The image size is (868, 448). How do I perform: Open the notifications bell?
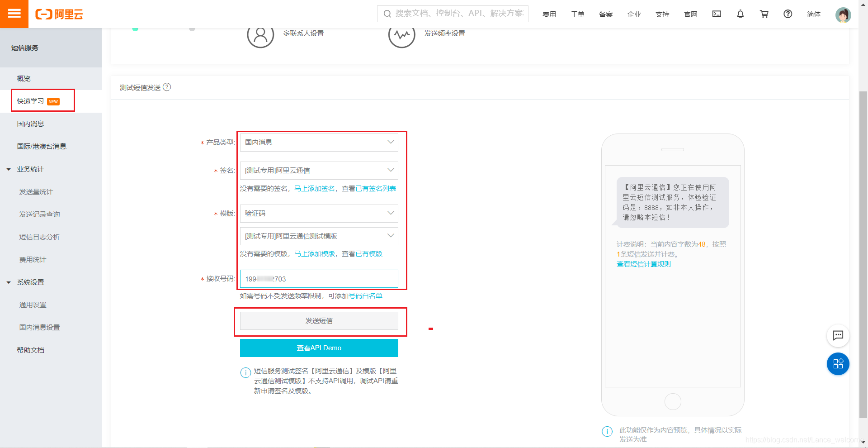pyautogui.click(x=740, y=14)
